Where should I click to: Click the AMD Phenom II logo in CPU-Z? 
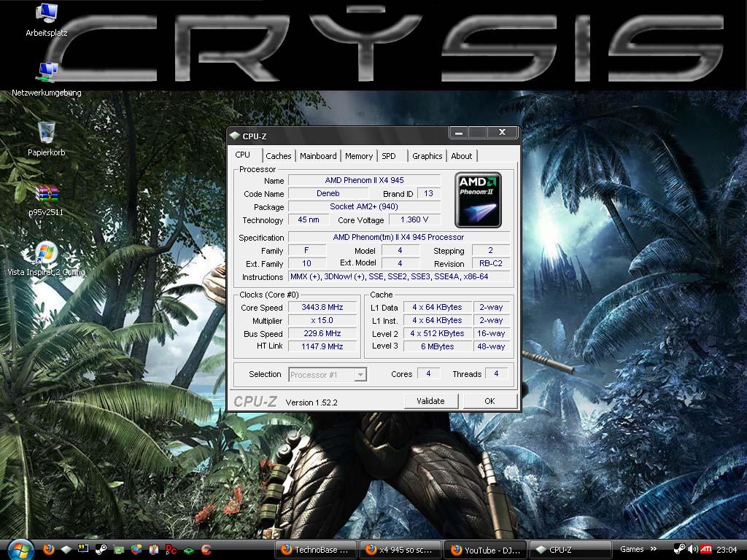pos(478,200)
